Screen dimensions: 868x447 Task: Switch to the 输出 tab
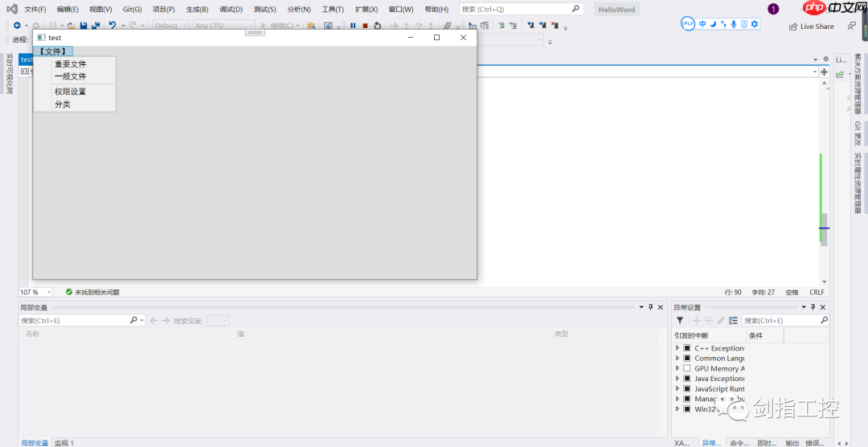[792, 442]
